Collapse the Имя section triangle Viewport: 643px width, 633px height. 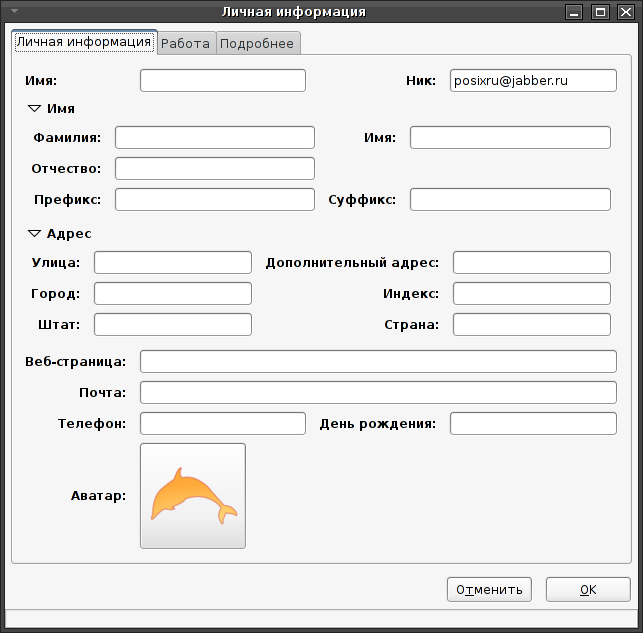34,109
